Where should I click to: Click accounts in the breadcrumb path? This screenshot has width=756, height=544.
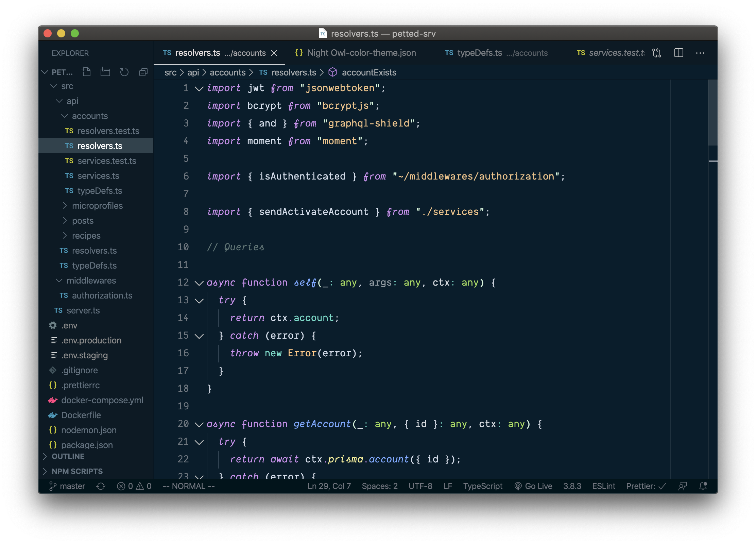click(227, 72)
